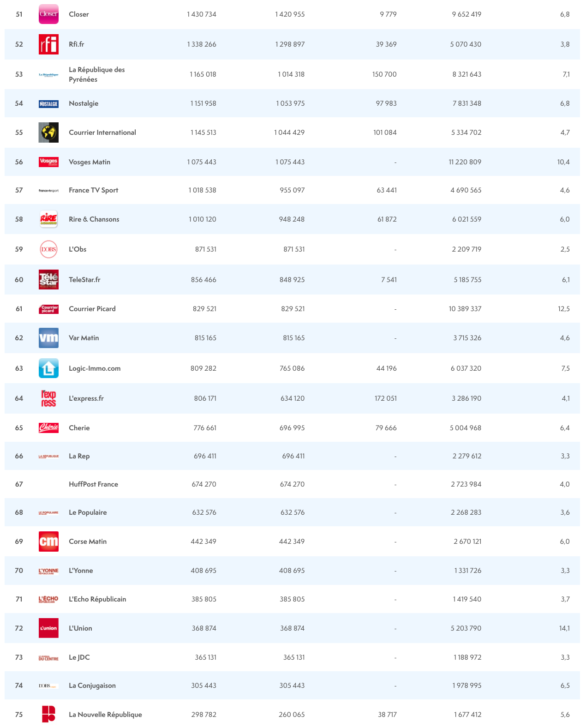The width and height of the screenshot is (586, 728).
Task: Click the Vosges Matin red logo
Action: point(48,162)
